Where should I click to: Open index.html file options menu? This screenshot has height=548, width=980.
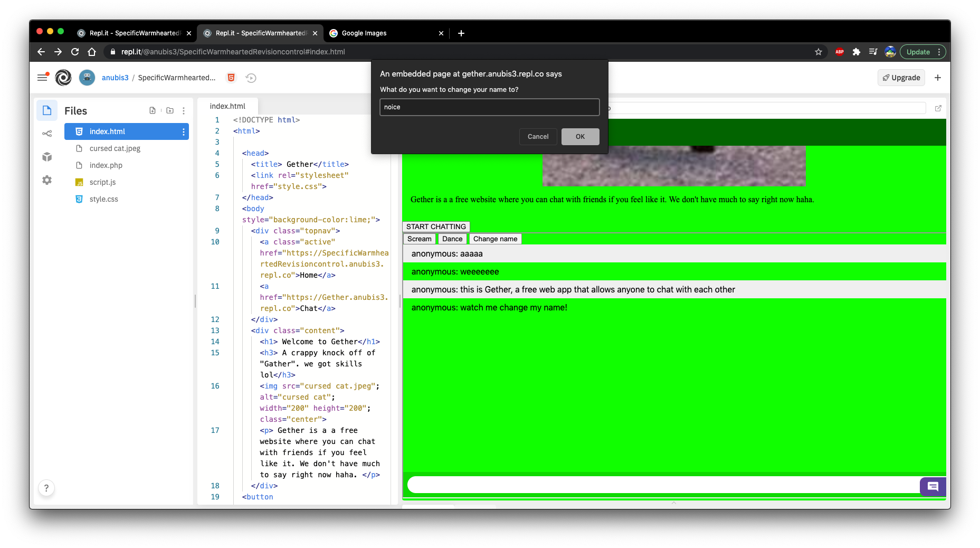click(184, 131)
